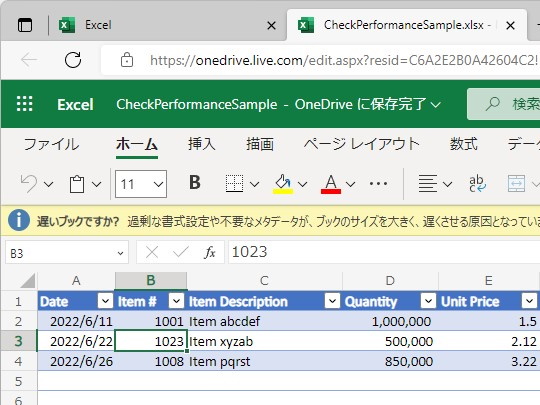Apply yellow fill color
This screenshot has width=540, height=405.
(283, 184)
